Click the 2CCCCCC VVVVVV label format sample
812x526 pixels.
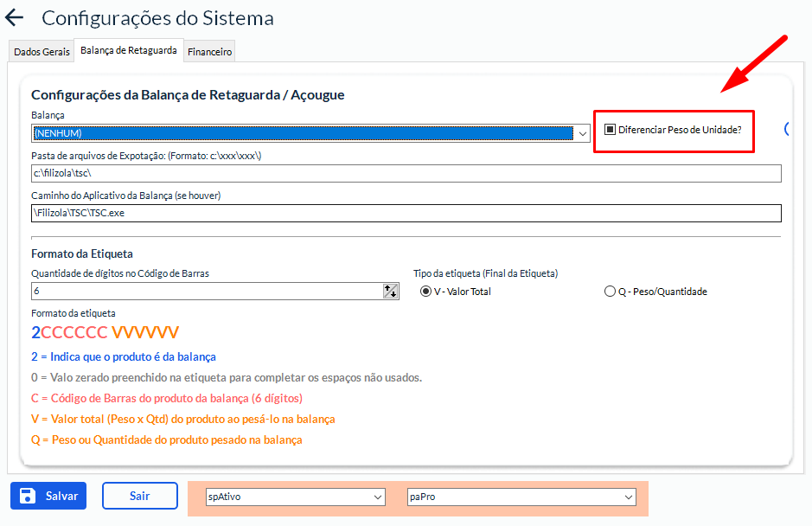click(x=105, y=333)
